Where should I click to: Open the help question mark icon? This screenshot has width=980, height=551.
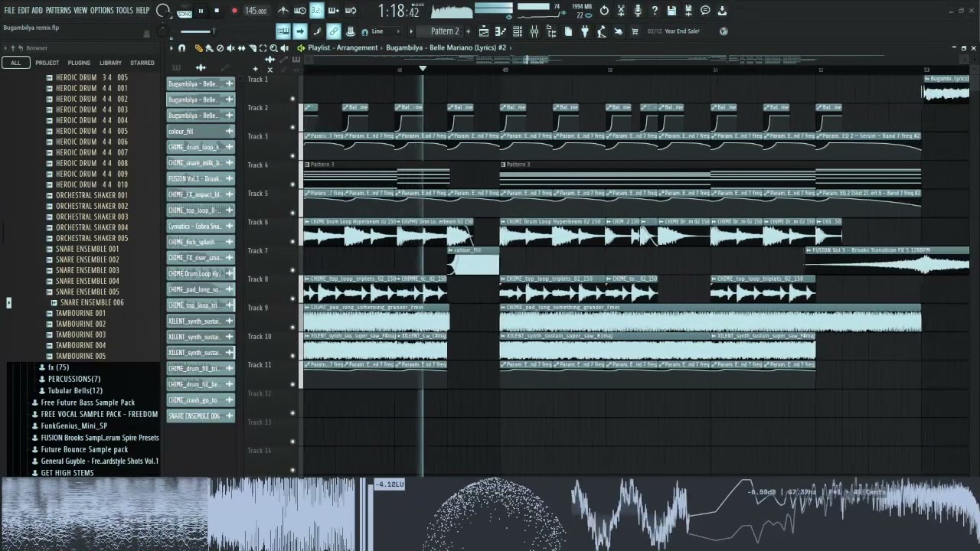pyautogui.click(x=655, y=11)
